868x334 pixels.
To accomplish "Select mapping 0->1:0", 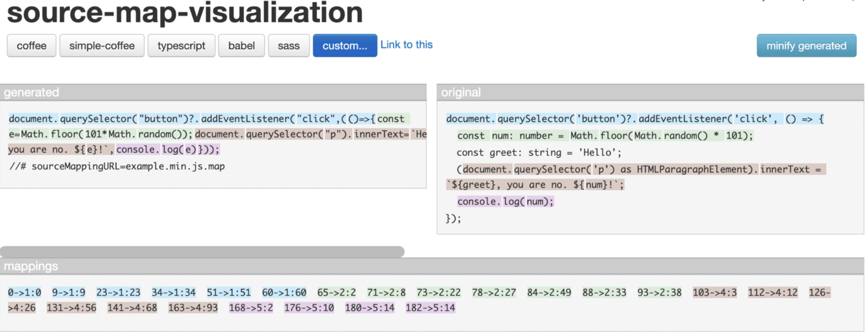I will [x=24, y=292].
